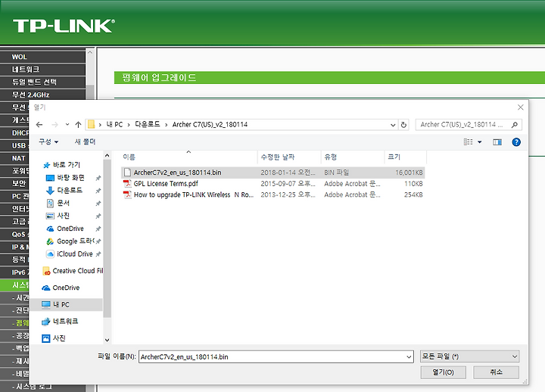The image size is (545, 392).
Task: Open the 모든 파일 file type dropdown
Action: 469,356
